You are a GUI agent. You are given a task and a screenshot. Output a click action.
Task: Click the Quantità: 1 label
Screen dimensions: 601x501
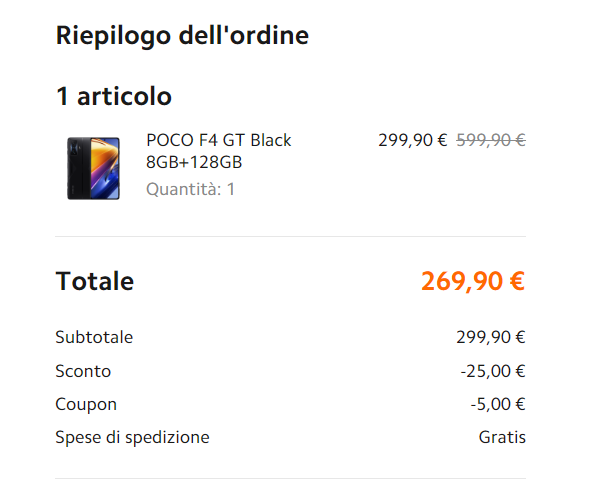click(x=190, y=189)
